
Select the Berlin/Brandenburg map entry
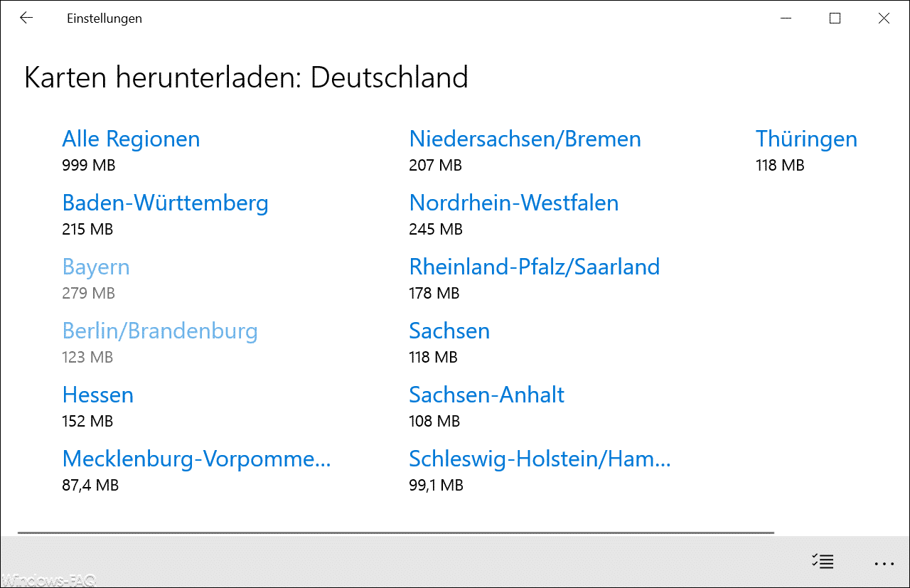click(160, 331)
